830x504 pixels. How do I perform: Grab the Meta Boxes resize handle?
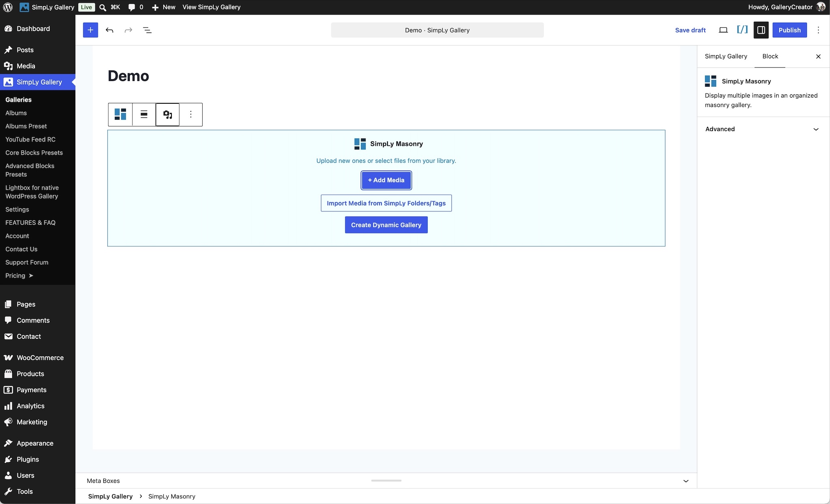pyautogui.click(x=386, y=481)
